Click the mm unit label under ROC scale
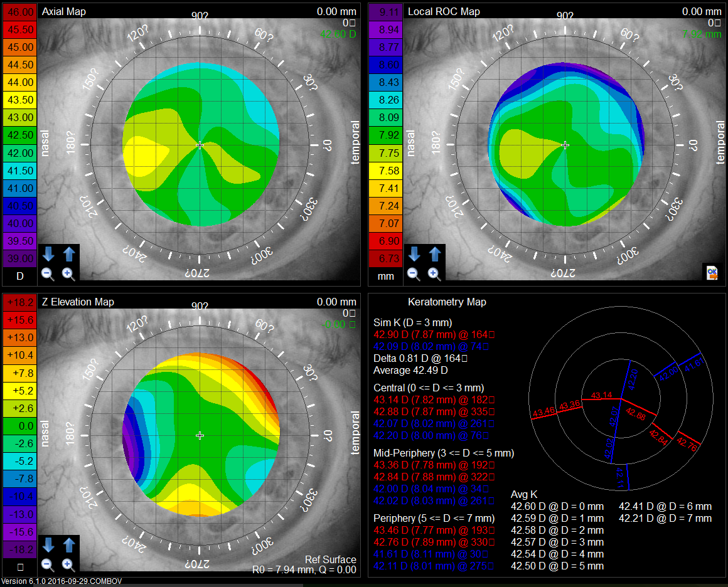The height and width of the screenshot is (587, 728). [385, 275]
